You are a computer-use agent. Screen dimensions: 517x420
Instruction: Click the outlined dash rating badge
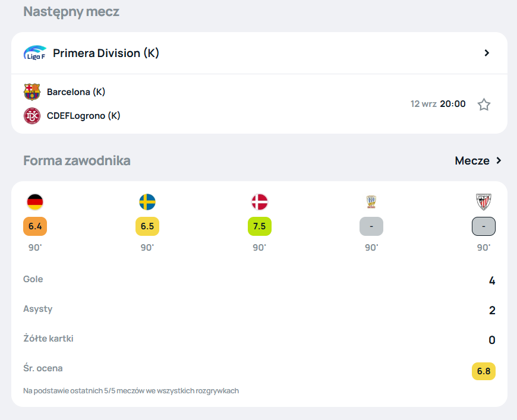point(484,226)
